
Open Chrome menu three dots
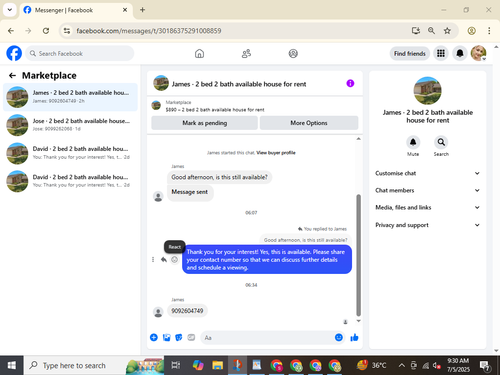click(489, 31)
